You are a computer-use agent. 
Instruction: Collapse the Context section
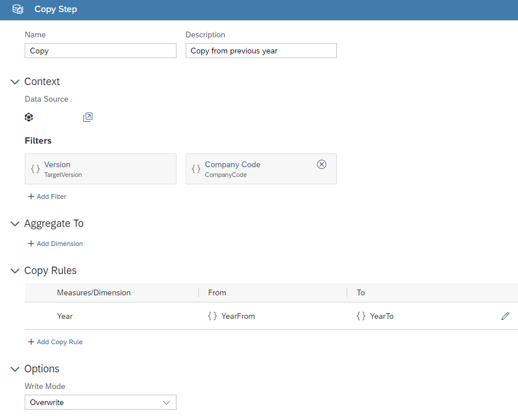(x=14, y=82)
